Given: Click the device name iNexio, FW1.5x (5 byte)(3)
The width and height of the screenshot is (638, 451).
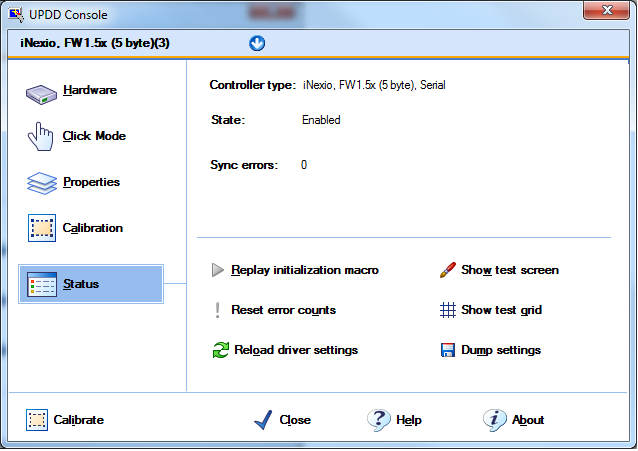Looking at the screenshot, I should pyautogui.click(x=95, y=43).
